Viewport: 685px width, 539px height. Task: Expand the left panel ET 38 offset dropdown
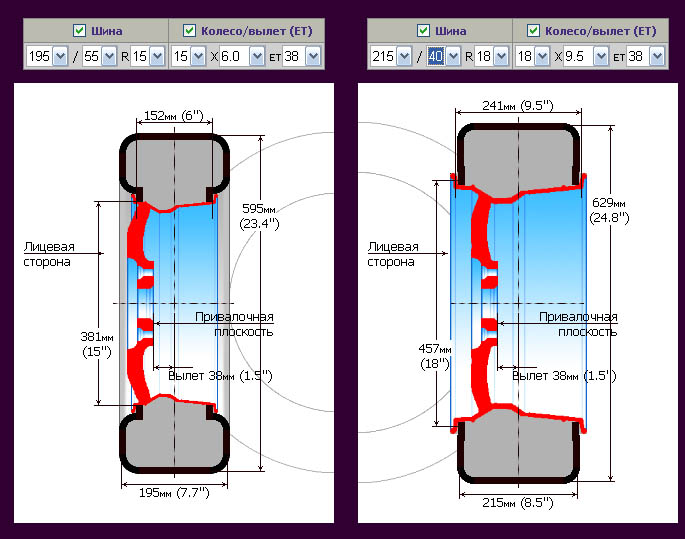point(299,56)
